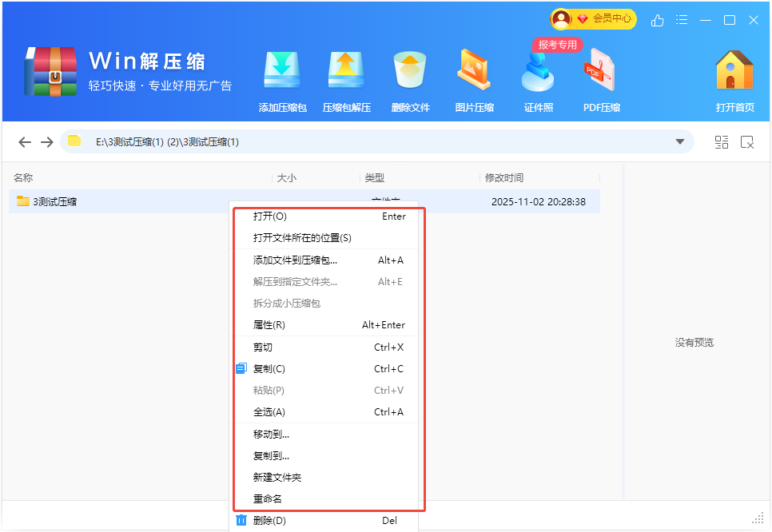
Task: Click the 会员中心 button
Action: point(594,18)
